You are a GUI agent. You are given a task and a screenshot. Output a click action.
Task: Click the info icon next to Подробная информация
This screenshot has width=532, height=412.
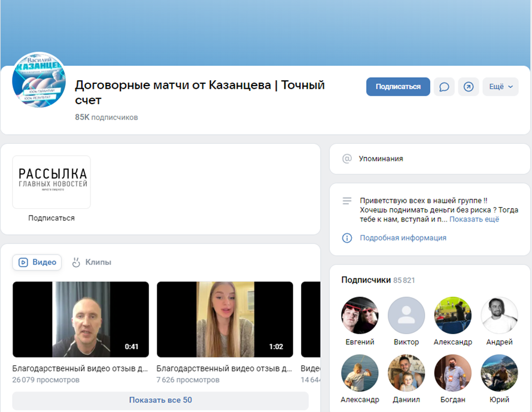(x=348, y=238)
